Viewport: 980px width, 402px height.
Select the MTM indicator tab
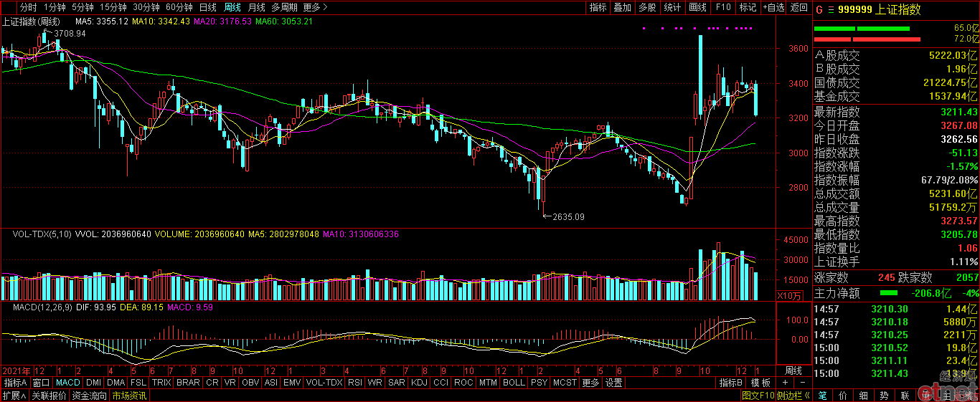pyautogui.click(x=488, y=383)
